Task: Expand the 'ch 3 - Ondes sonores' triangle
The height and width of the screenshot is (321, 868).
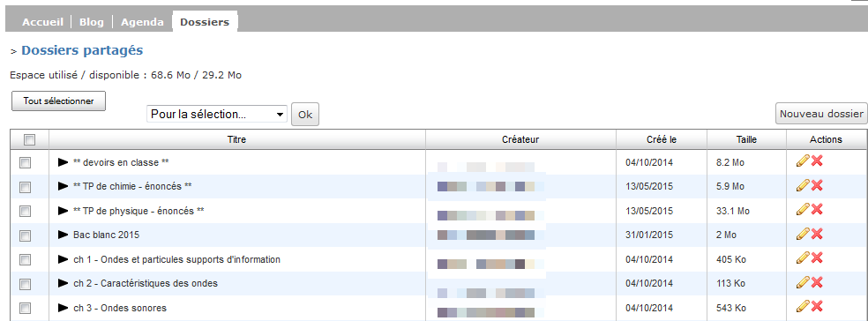Action: click(63, 308)
